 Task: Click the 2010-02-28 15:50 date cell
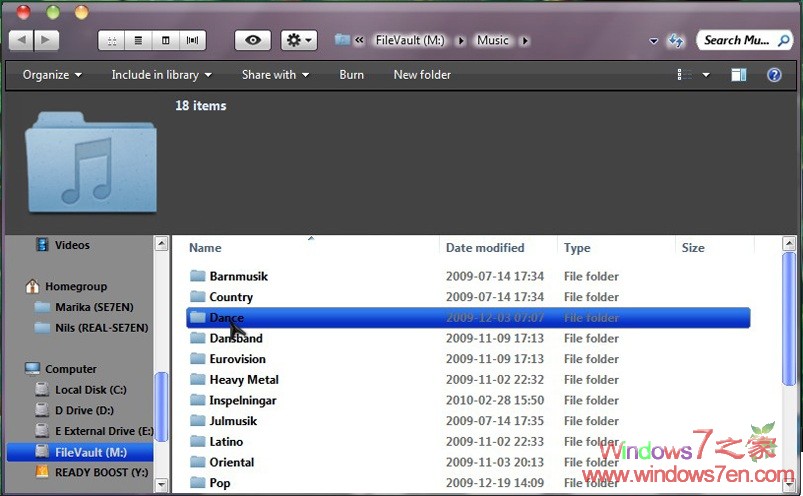495,400
